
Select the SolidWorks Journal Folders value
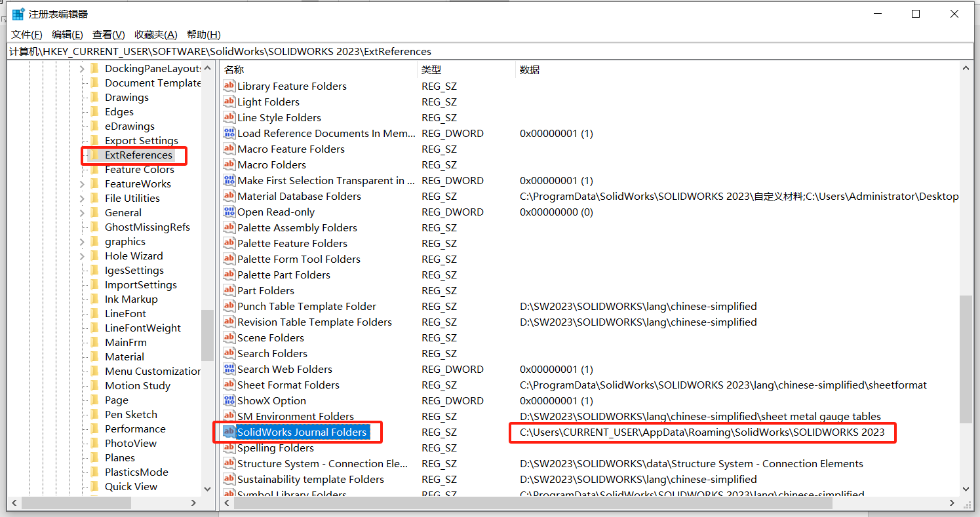(x=302, y=432)
